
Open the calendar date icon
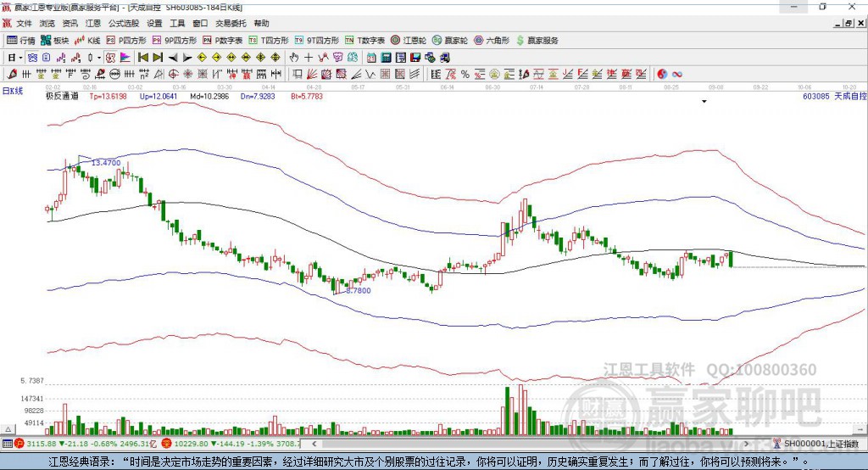371,58
